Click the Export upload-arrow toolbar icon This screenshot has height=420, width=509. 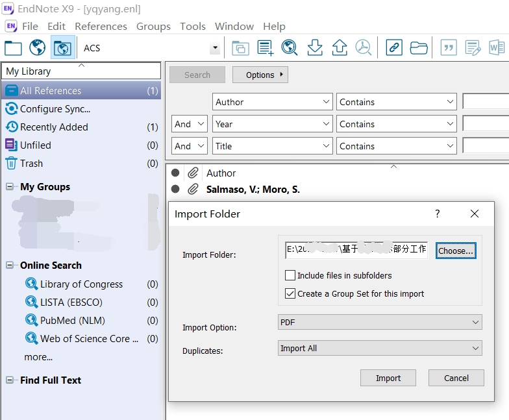[340, 48]
